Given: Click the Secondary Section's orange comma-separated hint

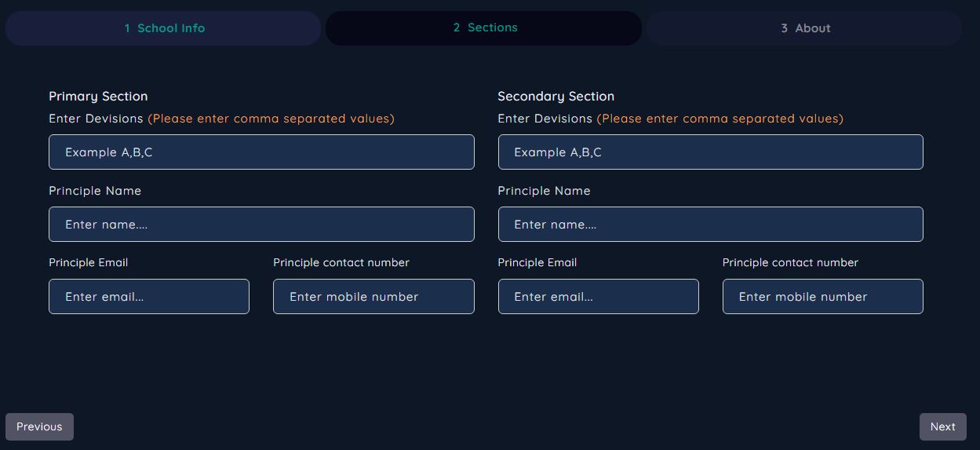Looking at the screenshot, I should [720, 119].
